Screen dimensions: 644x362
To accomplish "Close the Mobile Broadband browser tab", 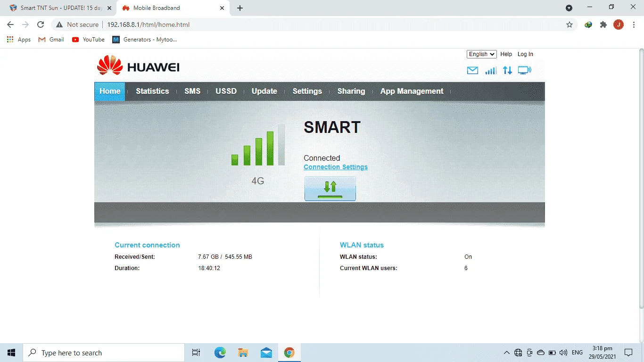I will (x=222, y=8).
